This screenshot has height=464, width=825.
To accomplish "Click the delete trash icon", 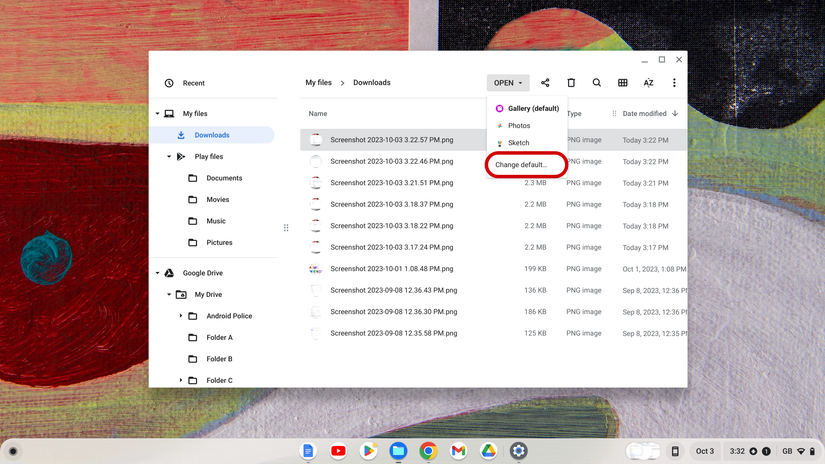I will tap(571, 83).
